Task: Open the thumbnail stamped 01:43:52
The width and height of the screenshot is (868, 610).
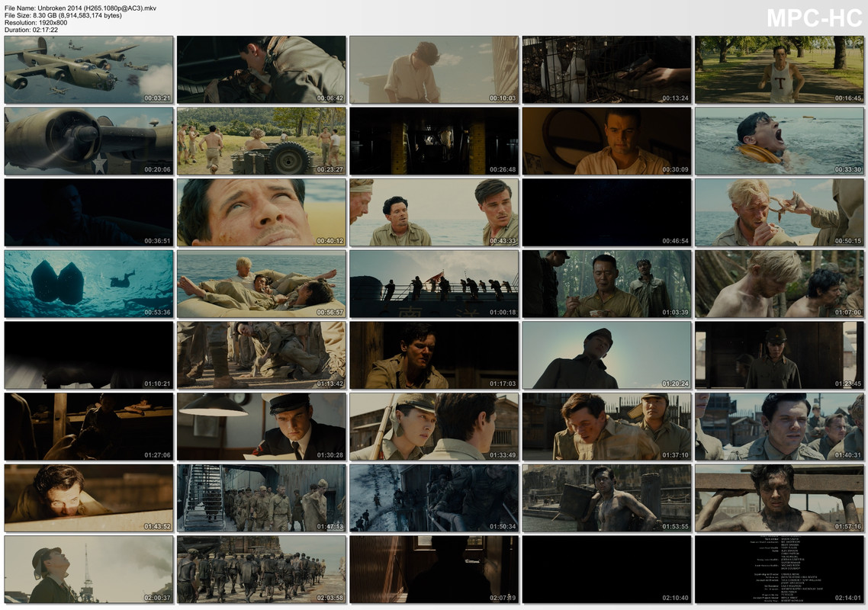Action: 88,498
